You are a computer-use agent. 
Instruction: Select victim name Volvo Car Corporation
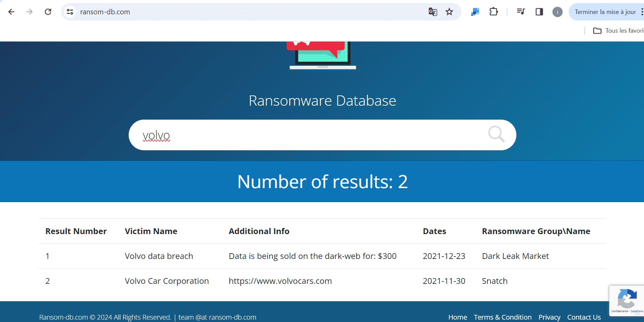click(167, 281)
